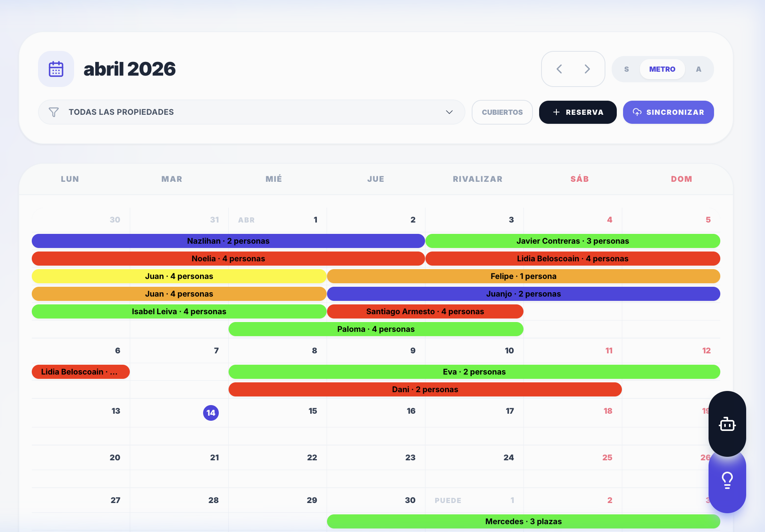
Task: Select the METRO view toggle
Action: point(662,69)
